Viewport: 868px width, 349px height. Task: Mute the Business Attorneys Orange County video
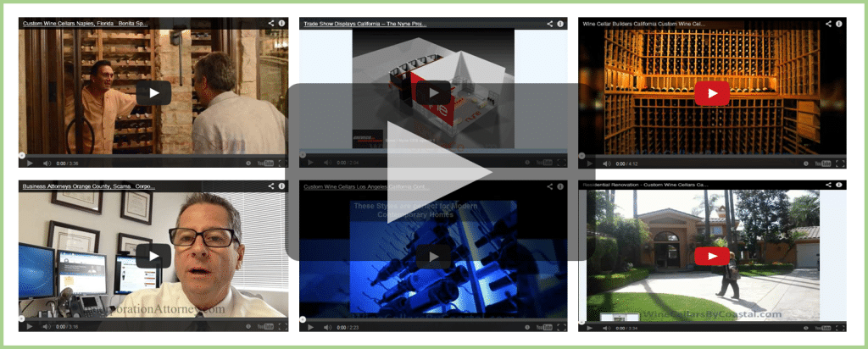click(x=47, y=326)
